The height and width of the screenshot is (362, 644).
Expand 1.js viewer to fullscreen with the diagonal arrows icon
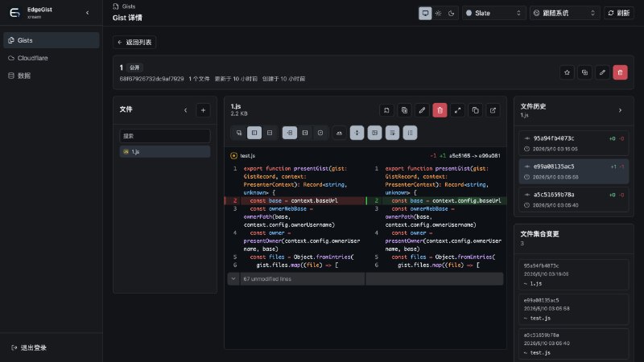[457, 110]
